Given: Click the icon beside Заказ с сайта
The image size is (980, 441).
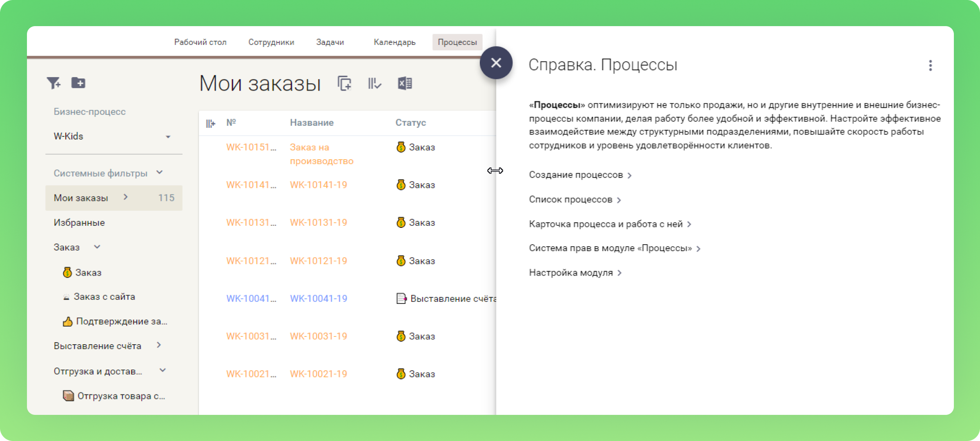Looking at the screenshot, I should coord(66,297).
